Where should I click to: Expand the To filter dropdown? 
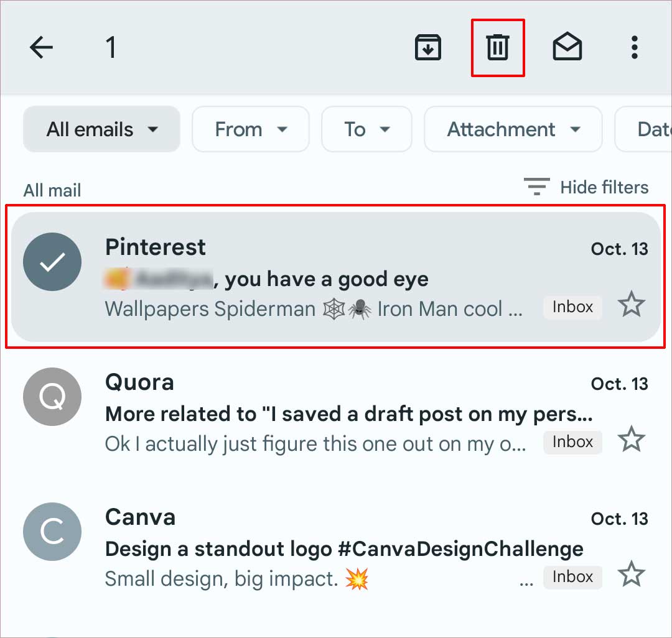coord(366,129)
